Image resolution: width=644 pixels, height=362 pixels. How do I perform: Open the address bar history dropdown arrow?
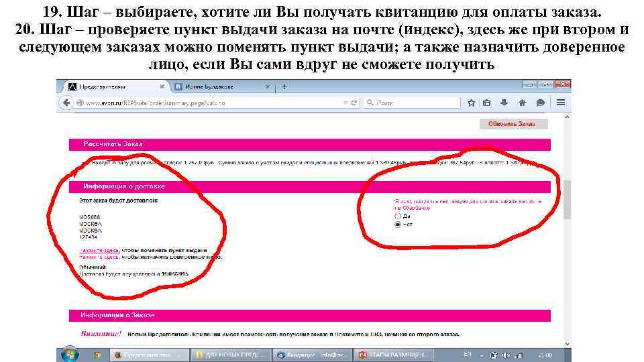[345, 103]
